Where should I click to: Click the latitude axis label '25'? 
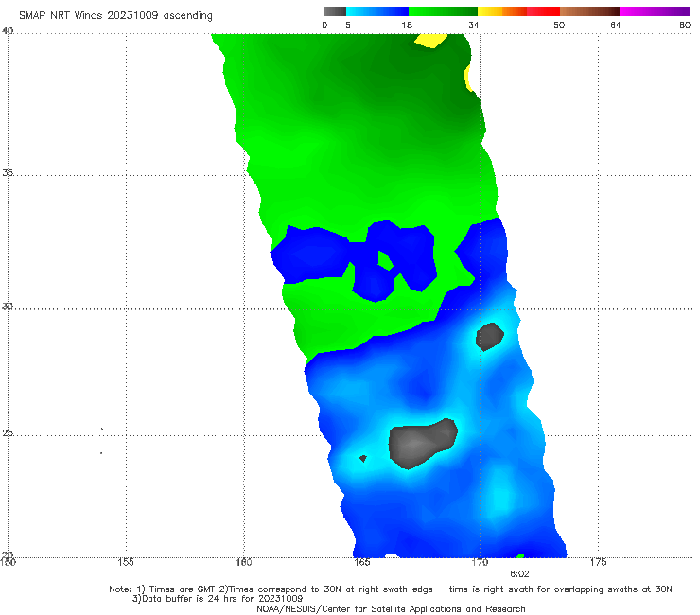[x=8, y=432]
